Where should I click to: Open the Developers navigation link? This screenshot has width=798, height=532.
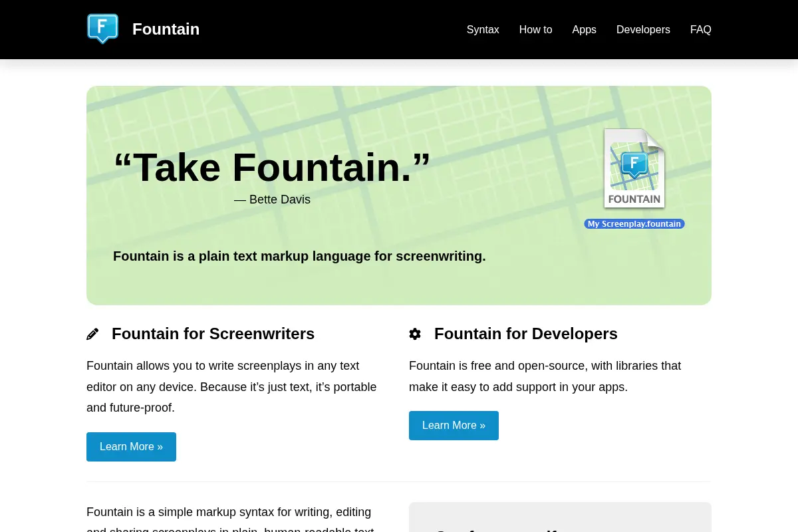coord(643,29)
